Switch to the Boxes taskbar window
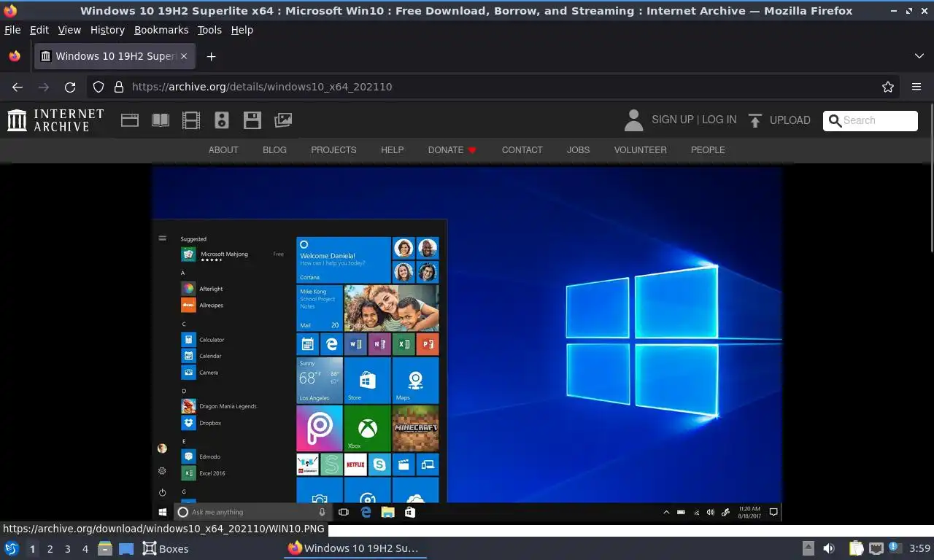The width and height of the screenshot is (934, 560). [x=166, y=549]
